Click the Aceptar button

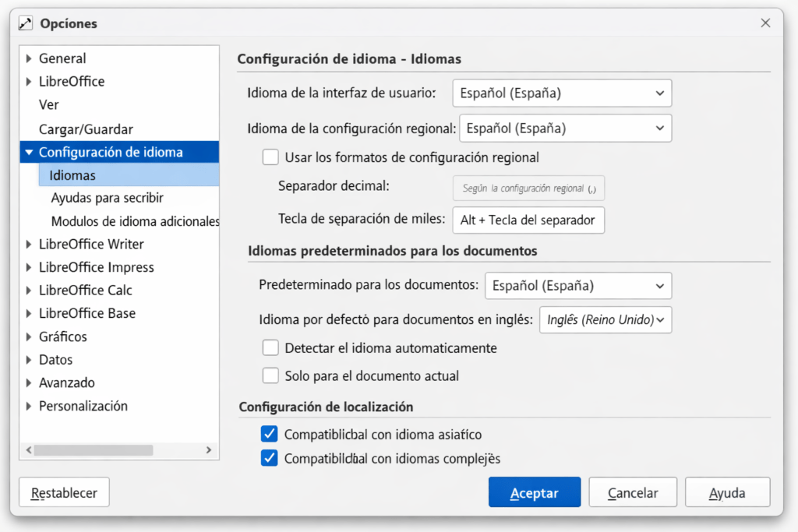534,493
